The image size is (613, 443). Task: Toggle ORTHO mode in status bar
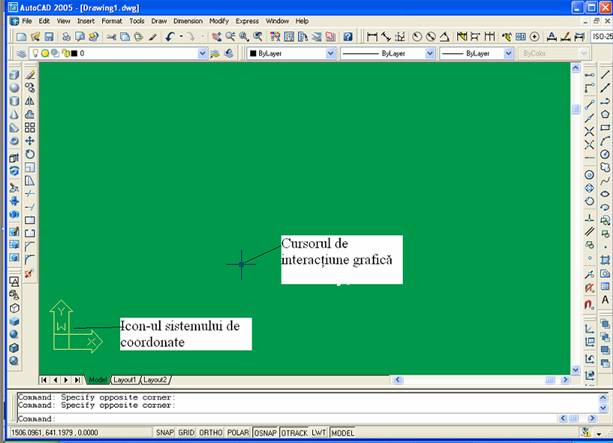(211, 433)
